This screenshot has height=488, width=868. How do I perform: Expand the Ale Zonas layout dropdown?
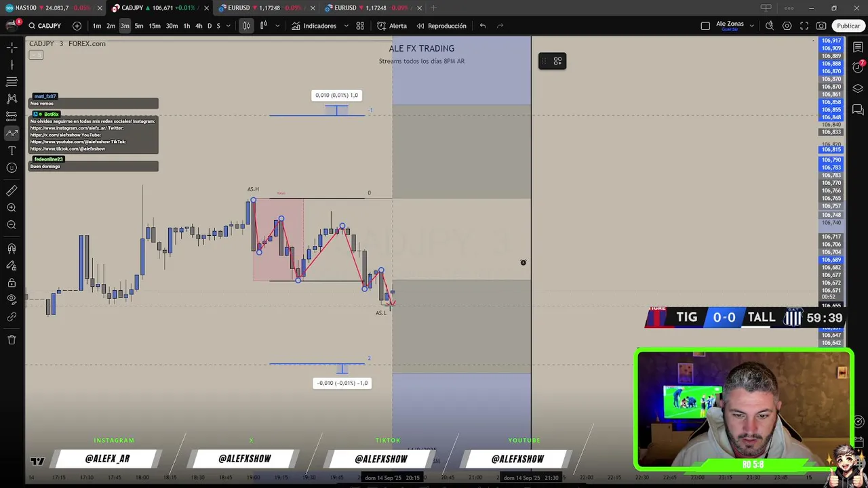[x=751, y=26]
